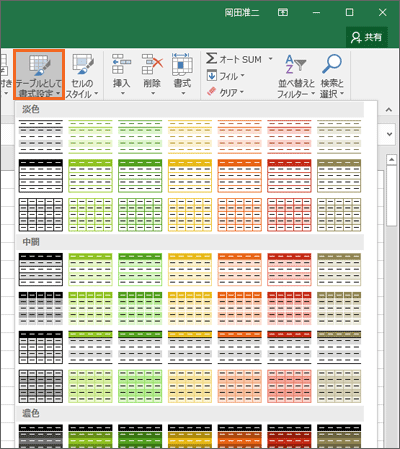
Task: Select first medium black table style
Action: (x=41, y=269)
